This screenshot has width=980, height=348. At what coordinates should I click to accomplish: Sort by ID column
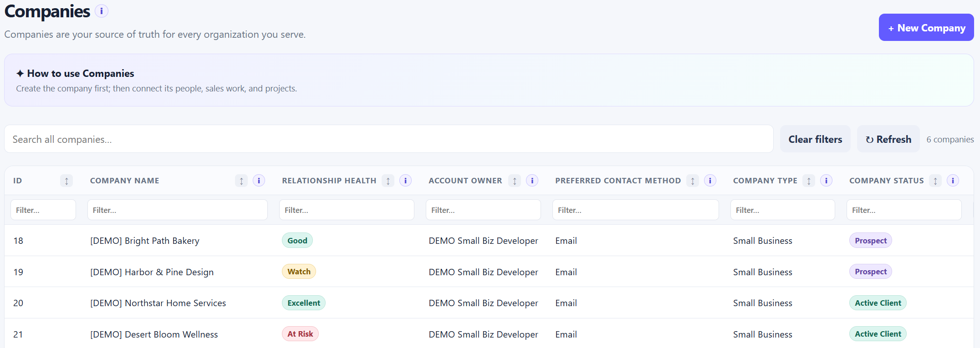[x=66, y=181]
